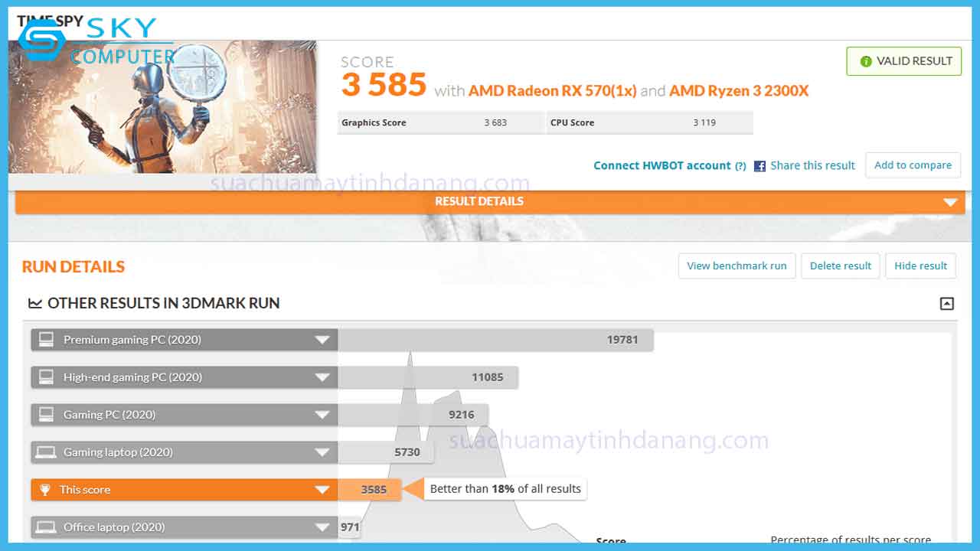Click the question mark after Connect HWBOT account
Screen dimensions: 980x551
(x=740, y=166)
